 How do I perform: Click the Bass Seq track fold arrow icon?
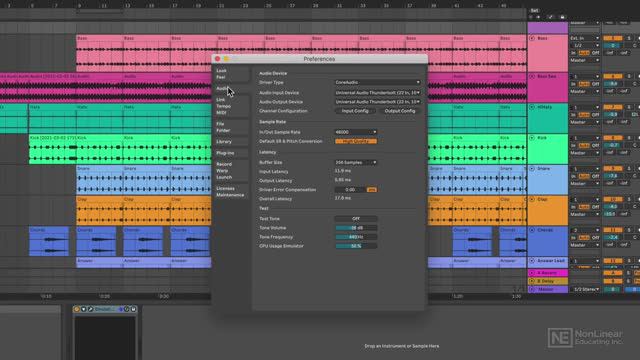click(532, 76)
